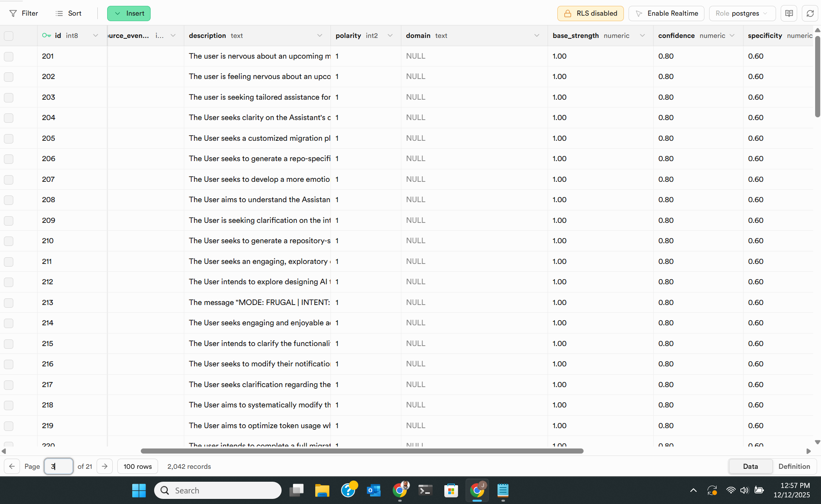821x504 pixels.
Task: Open the description column menu
Action: click(x=320, y=36)
